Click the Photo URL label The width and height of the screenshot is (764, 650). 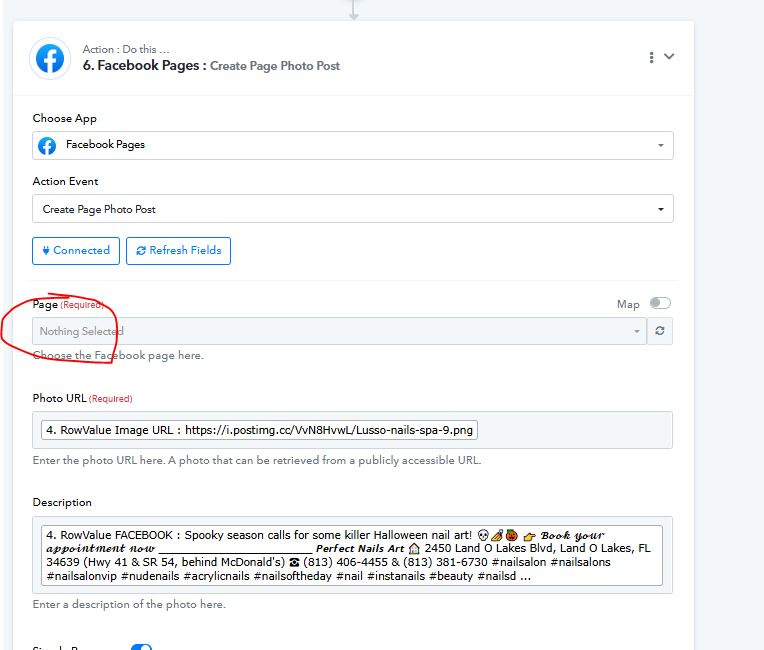tap(59, 398)
